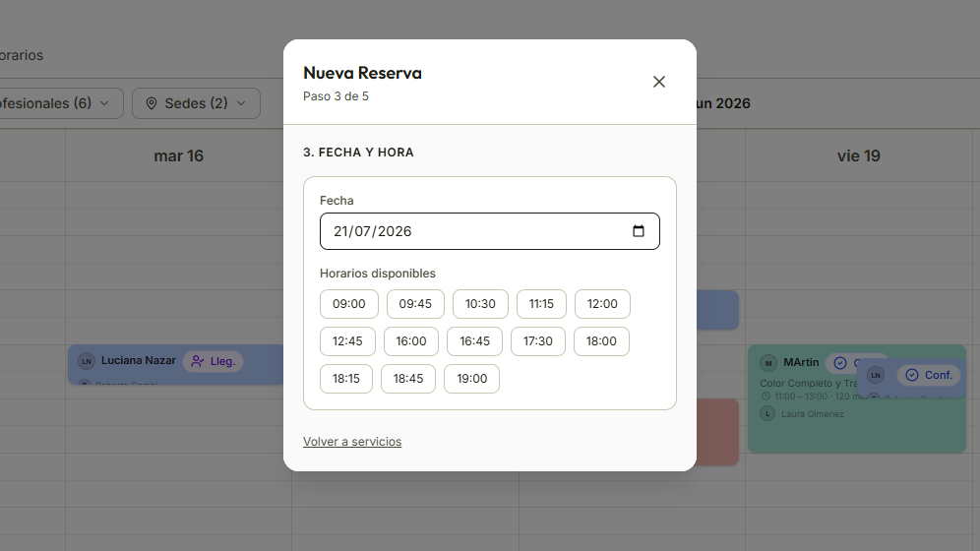Click the L avatar next to Laura Gimenez
This screenshot has height=551, width=980.
(767, 413)
